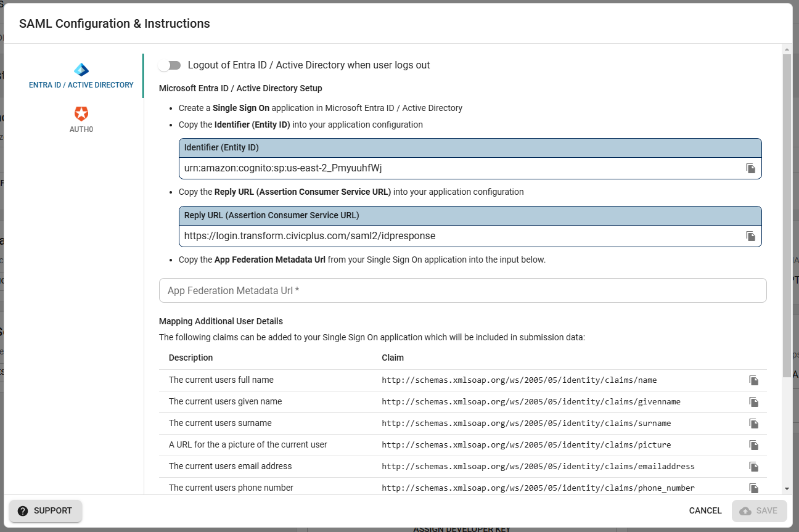Copy the claims/phone_number claim URL
Image resolution: width=799 pixels, height=532 pixels.
coord(753,488)
